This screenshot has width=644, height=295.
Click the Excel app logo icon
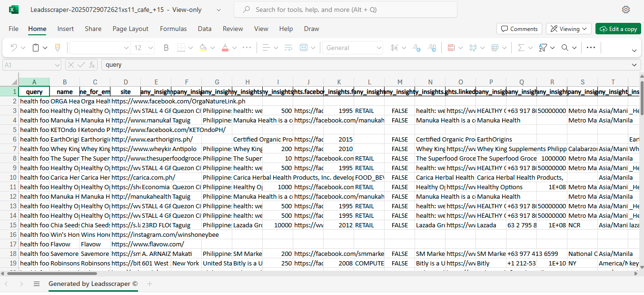click(x=14, y=10)
